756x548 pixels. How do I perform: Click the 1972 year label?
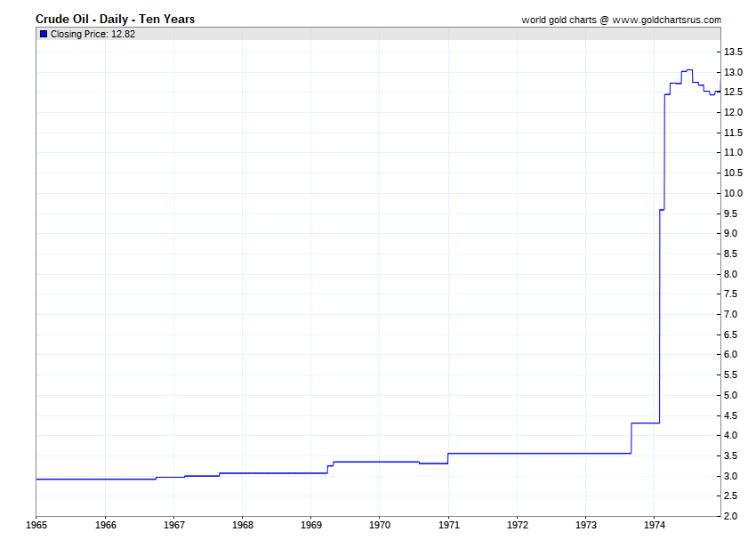coord(517,525)
